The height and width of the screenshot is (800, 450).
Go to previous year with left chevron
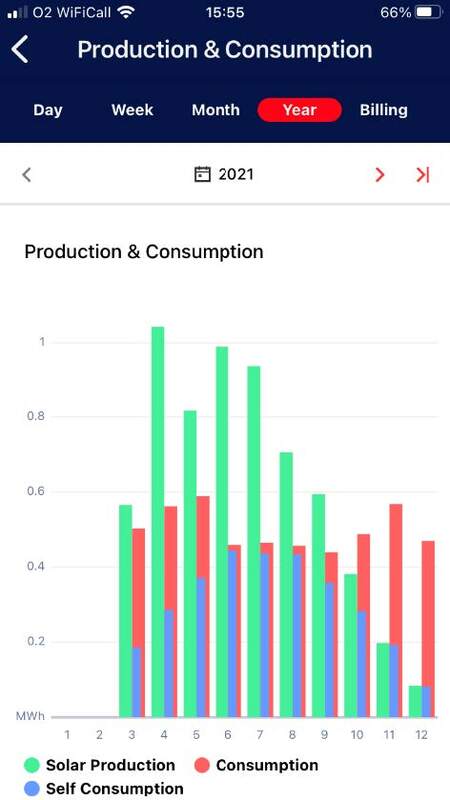(27, 175)
